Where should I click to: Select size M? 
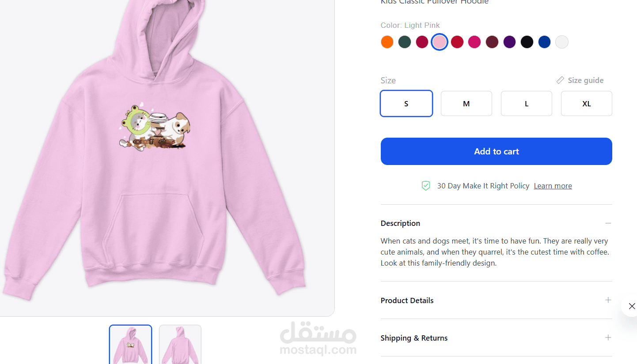[466, 104]
